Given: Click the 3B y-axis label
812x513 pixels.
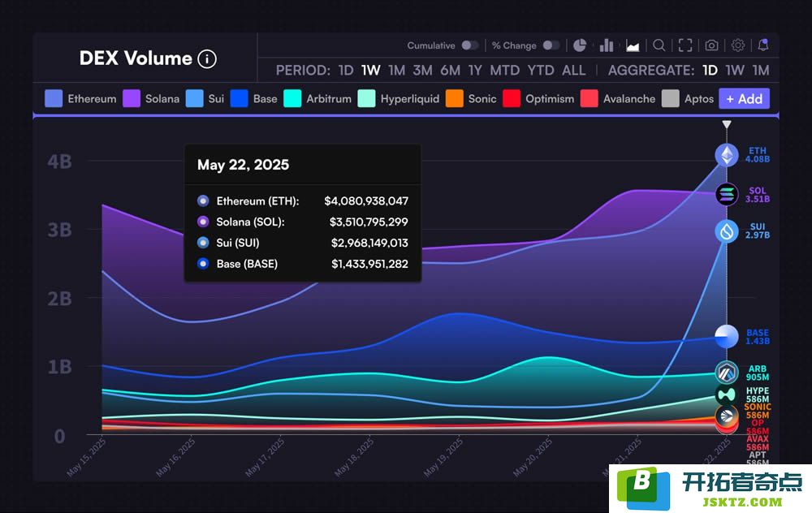Looking at the screenshot, I should pyautogui.click(x=59, y=230).
